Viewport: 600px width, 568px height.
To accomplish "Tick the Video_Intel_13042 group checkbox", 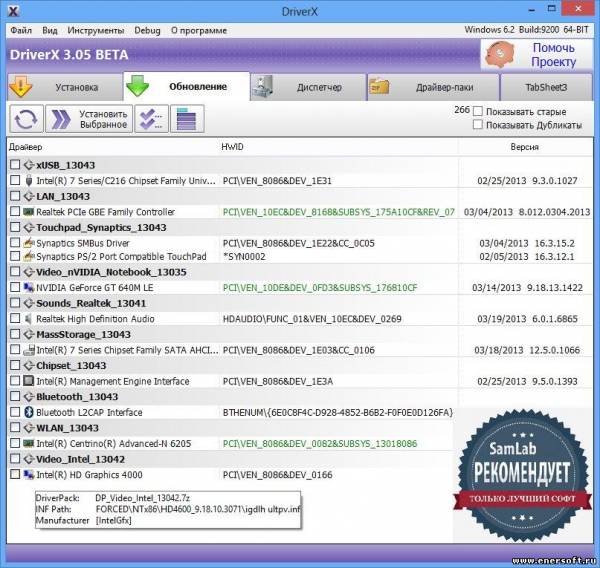I will 15,459.
